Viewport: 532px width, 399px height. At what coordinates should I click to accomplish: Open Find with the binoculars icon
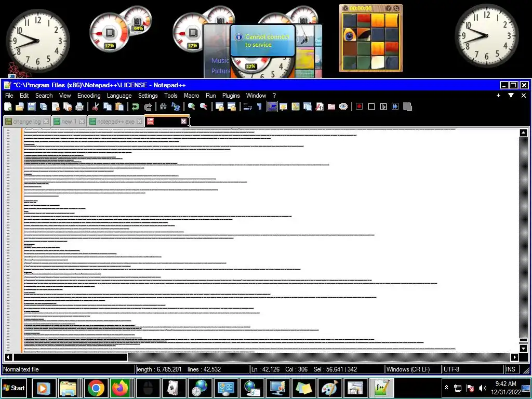(163, 107)
